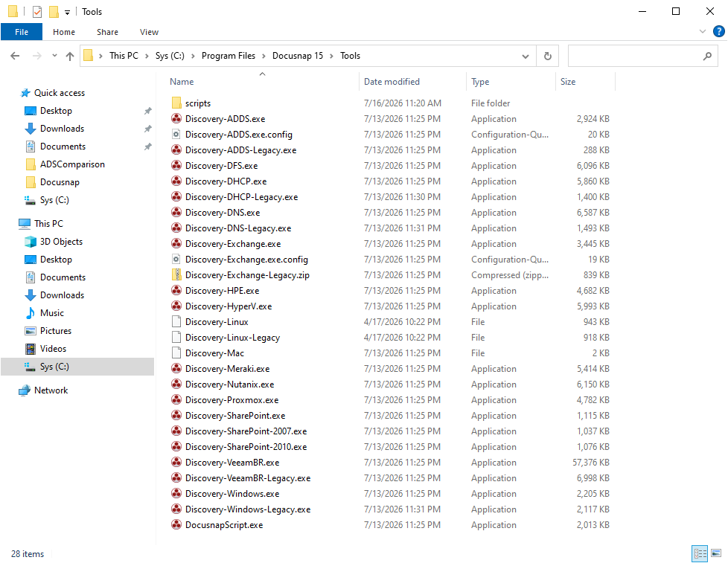Click the Discovery-DNS.exe application icon
Viewport: 728px width, 563px height.
(x=176, y=213)
